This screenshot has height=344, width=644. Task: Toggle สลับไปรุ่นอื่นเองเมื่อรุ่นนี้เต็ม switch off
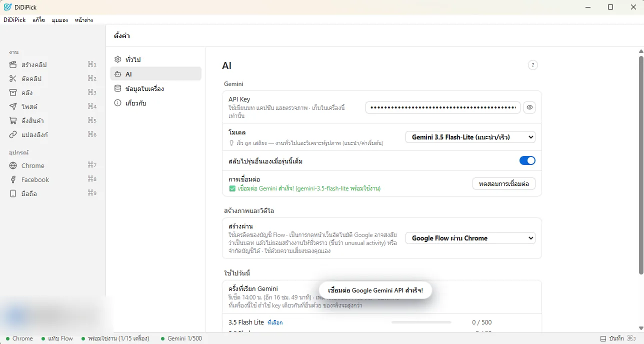(x=527, y=160)
